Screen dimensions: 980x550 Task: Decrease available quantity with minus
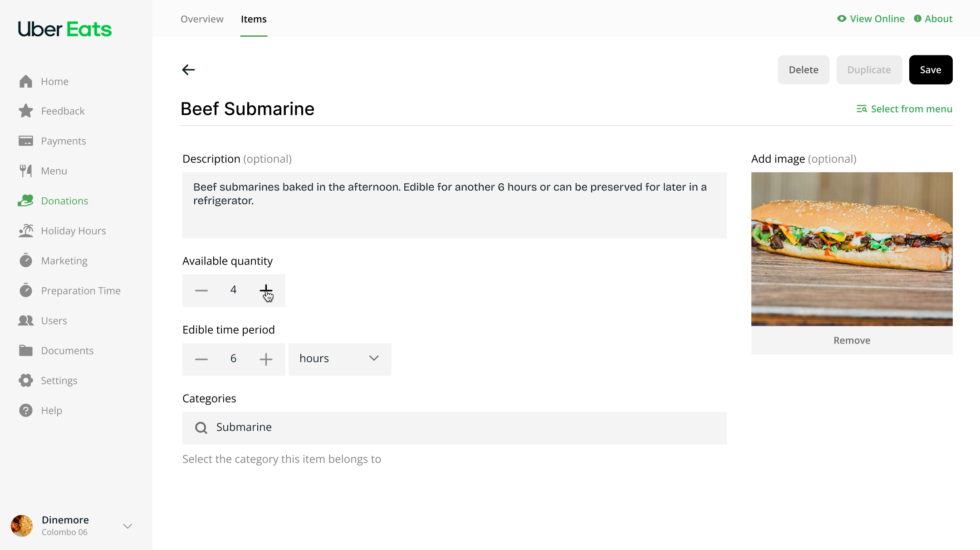201,290
